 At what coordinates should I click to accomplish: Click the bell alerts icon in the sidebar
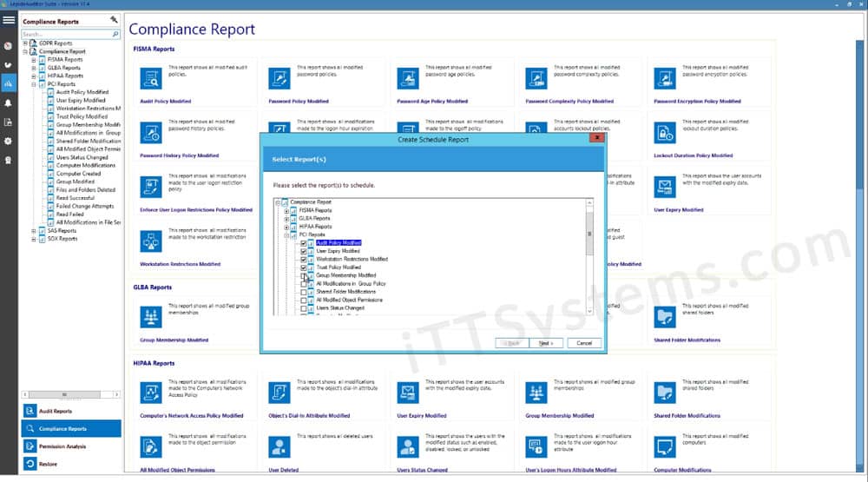coord(9,103)
